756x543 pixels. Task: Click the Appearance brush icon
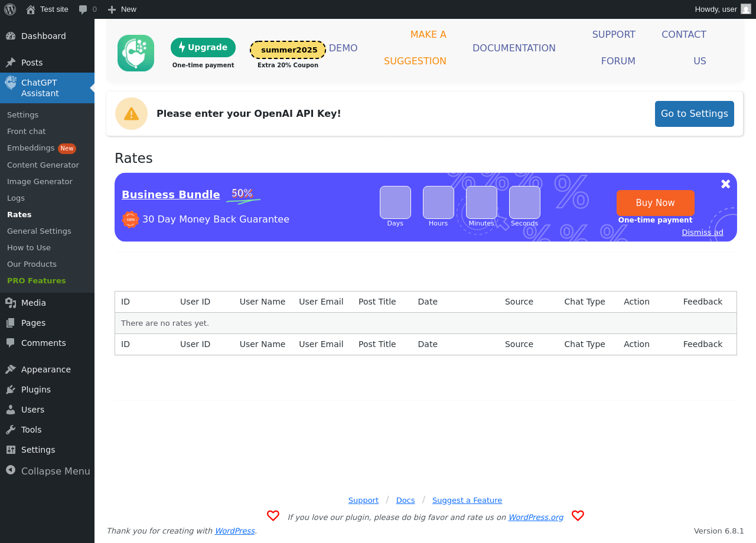[11, 369]
